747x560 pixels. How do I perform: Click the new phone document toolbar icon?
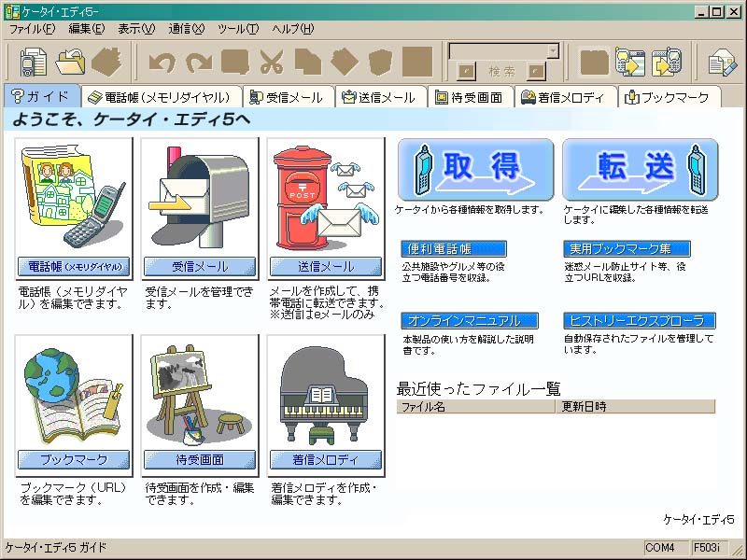(x=33, y=62)
